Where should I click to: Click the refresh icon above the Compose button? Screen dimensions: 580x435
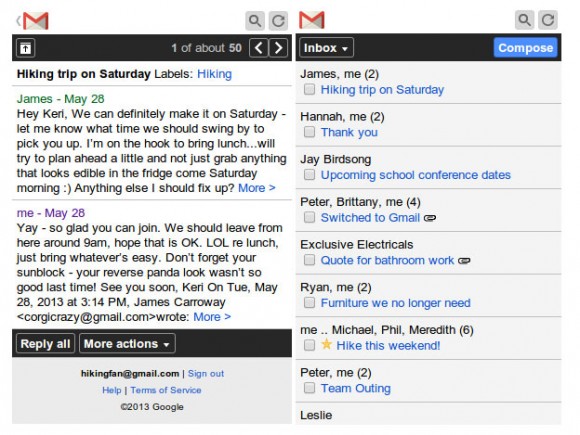pyautogui.click(x=548, y=20)
